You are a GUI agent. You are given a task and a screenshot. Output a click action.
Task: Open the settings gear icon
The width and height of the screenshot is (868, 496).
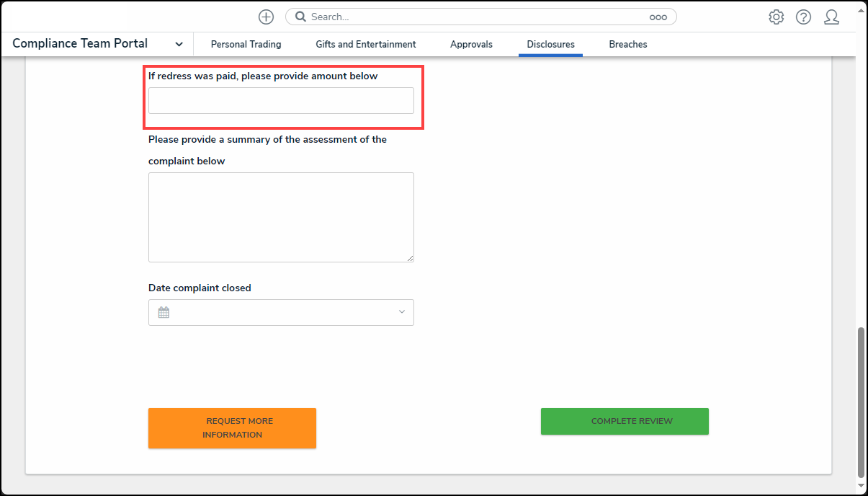776,17
